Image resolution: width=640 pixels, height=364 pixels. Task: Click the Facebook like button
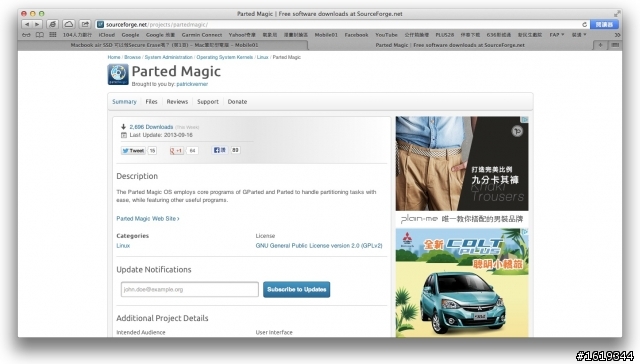(x=220, y=150)
